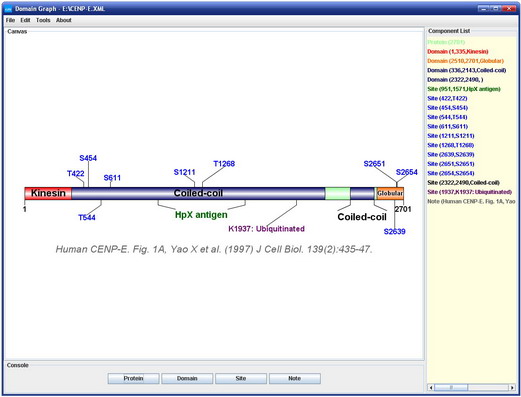The height and width of the screenshot is (397, 521).
Task: Click the Domain Graph app icon in title bar
Action: pos(8,9)
